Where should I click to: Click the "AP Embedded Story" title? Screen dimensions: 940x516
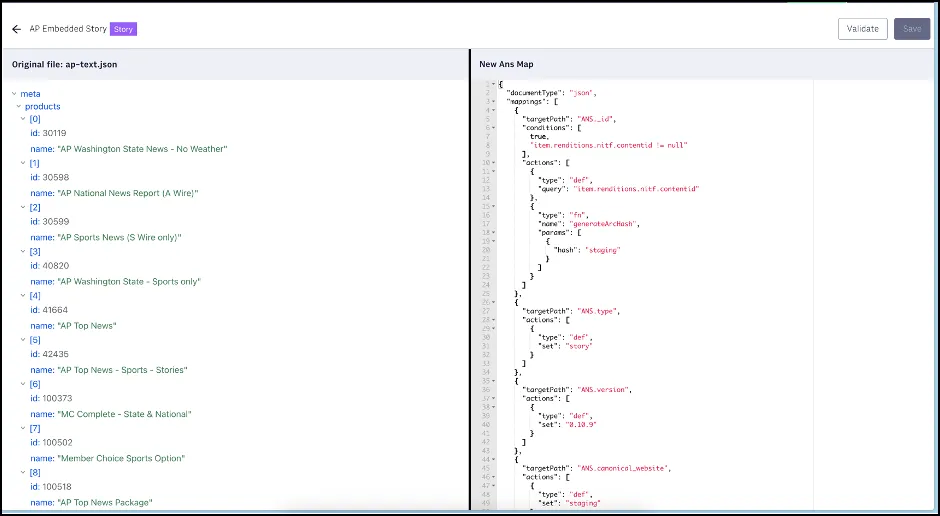(x=68, y=29)
